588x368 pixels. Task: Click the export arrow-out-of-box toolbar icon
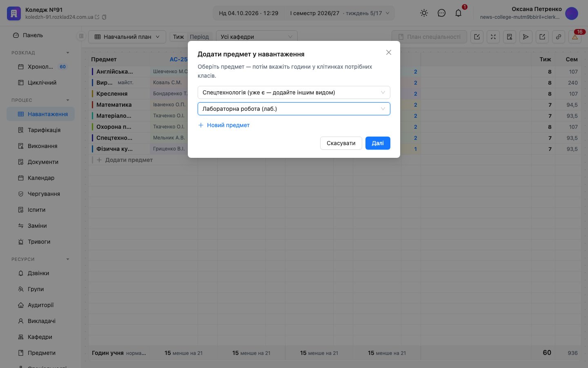click(x=542, y=37)
